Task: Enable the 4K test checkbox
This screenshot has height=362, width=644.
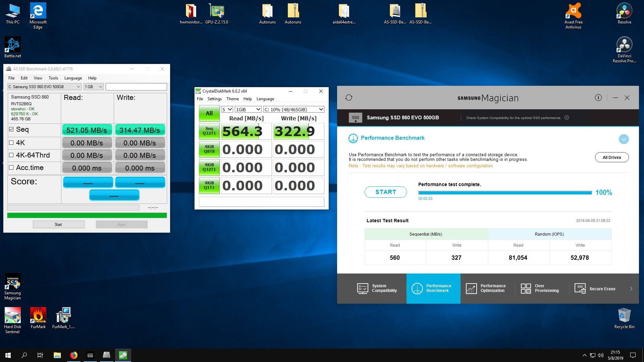Action: (x=11, y=143)
